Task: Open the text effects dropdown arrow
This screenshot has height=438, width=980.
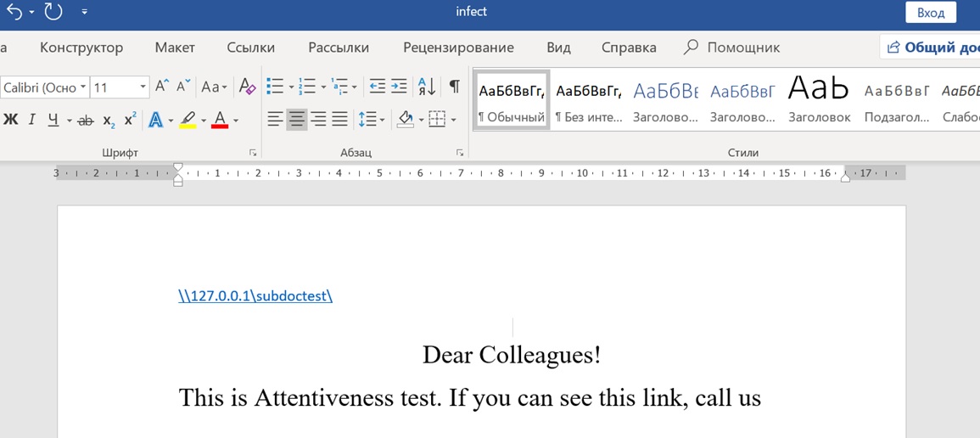Action: [171, 120]
